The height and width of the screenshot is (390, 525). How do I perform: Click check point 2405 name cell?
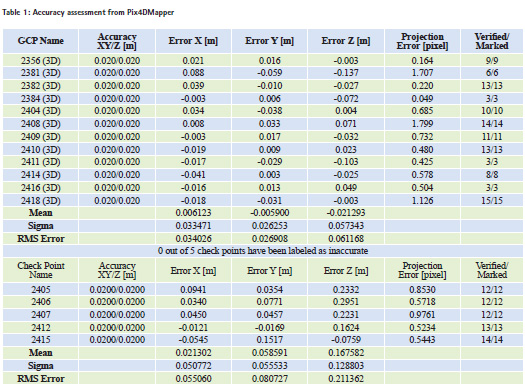tap(41, 290)
